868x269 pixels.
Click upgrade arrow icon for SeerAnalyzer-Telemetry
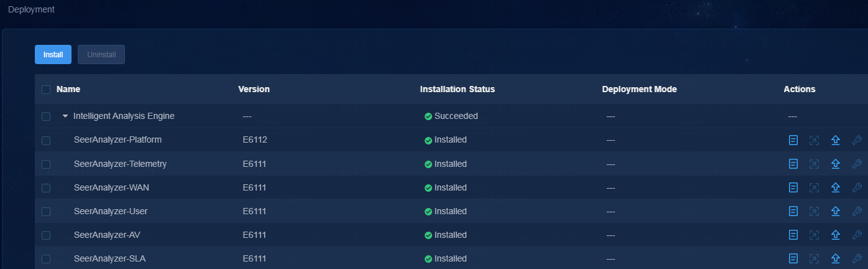coord(836,164)
